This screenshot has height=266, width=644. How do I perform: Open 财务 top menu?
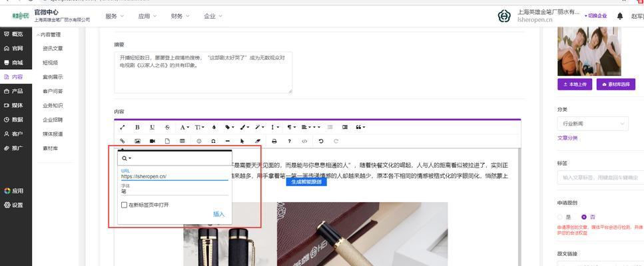[180, 17]
